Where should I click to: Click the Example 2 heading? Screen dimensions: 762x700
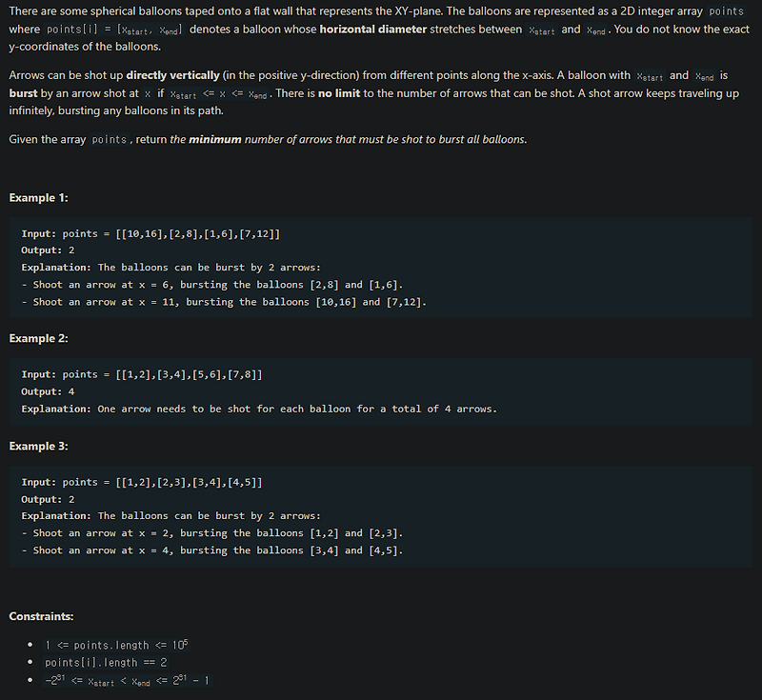coord(38,338)
